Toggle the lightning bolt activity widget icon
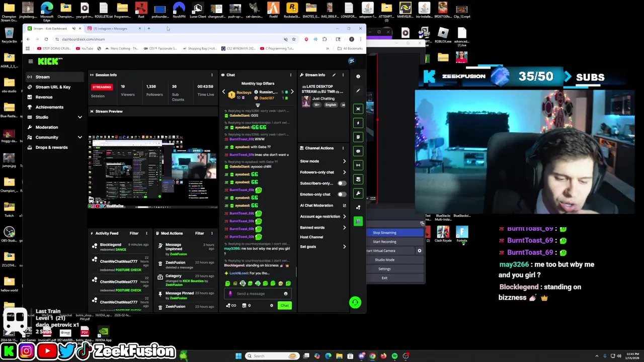 (358, 123)
